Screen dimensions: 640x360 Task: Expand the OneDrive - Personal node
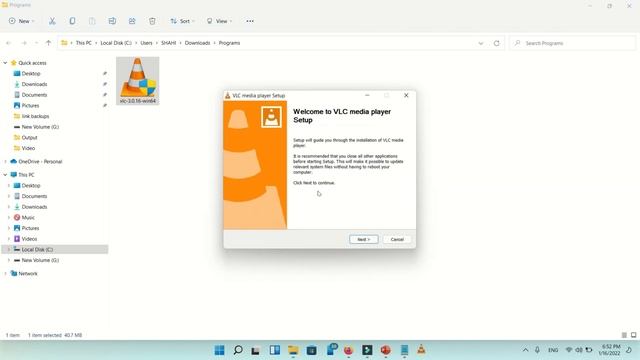5,162
